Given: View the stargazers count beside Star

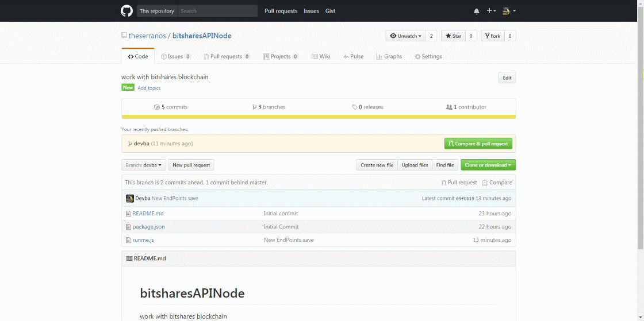Looking at the screenshot, I should click(471, 36).
